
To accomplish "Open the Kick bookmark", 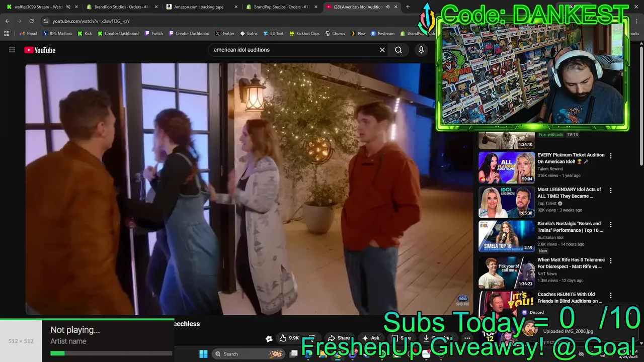I will tap(85, 33).
